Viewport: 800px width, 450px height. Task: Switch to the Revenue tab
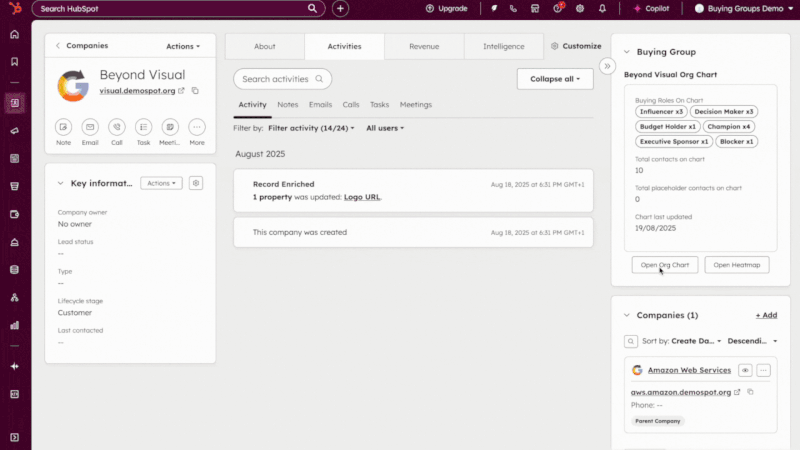[424, 46]
